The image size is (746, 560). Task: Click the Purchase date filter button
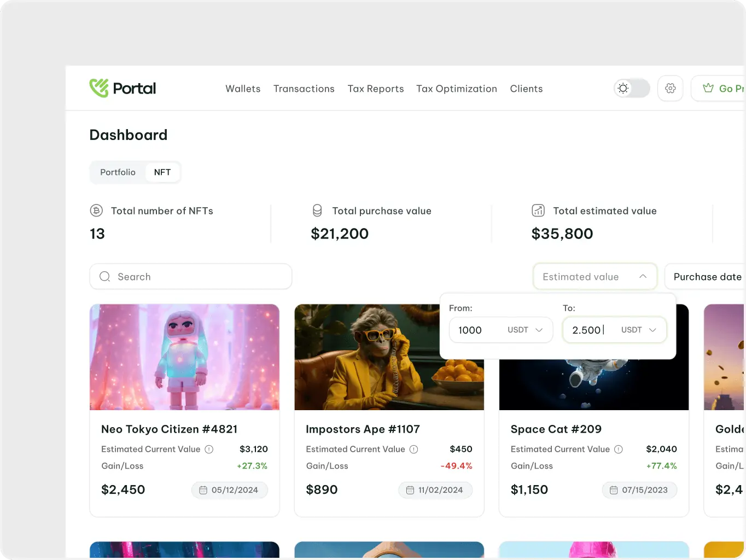[707, 277]
